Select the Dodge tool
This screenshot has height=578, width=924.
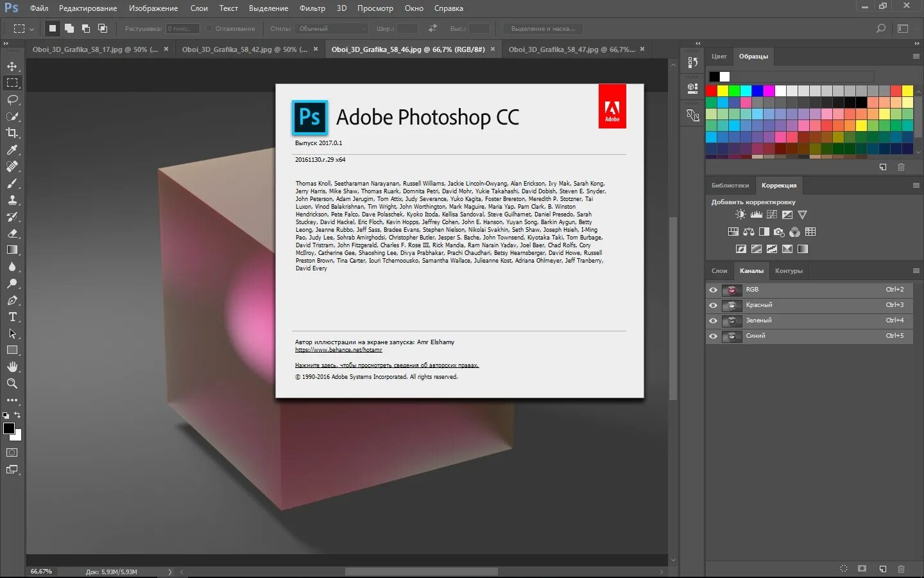pyautogui.click(x=12, y=283)
